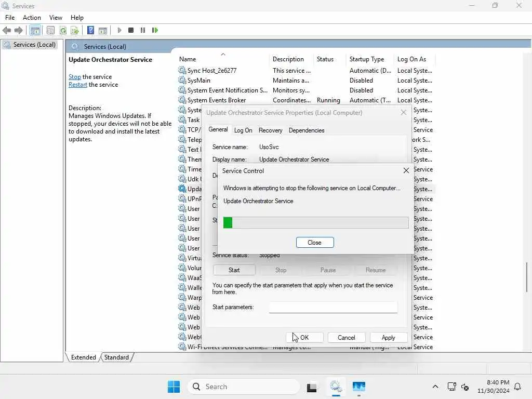
Task: Click Start Service play icon
Action: pos(119,30)
